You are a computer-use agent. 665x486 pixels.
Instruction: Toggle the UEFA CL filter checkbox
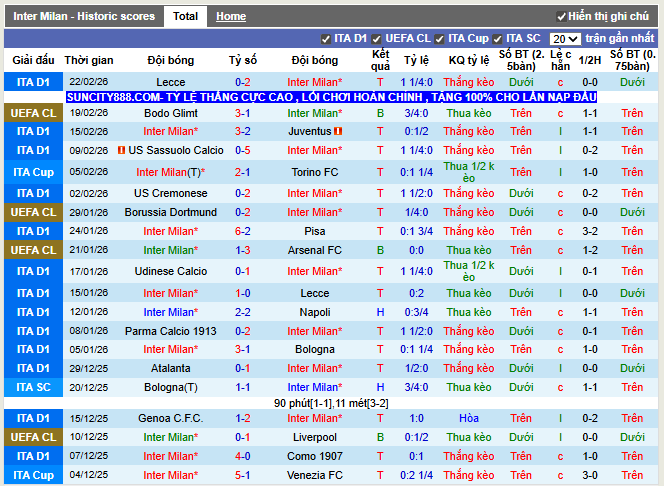tap(377, 39)
